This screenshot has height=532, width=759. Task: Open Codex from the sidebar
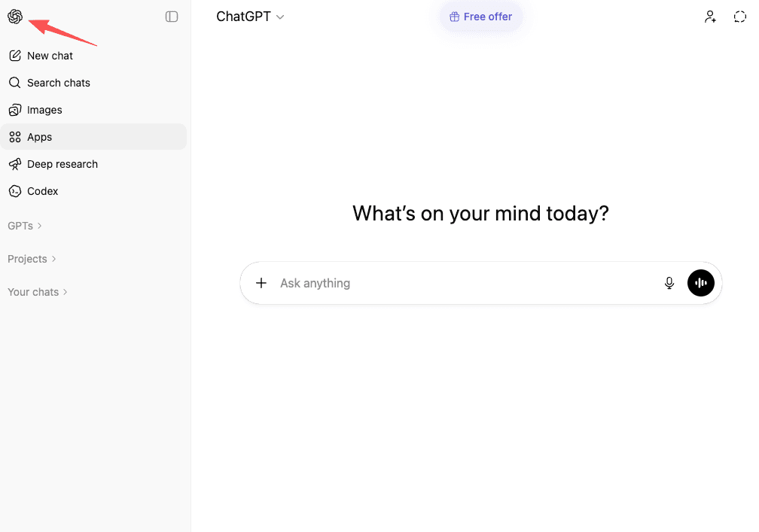tap(42, 190)
